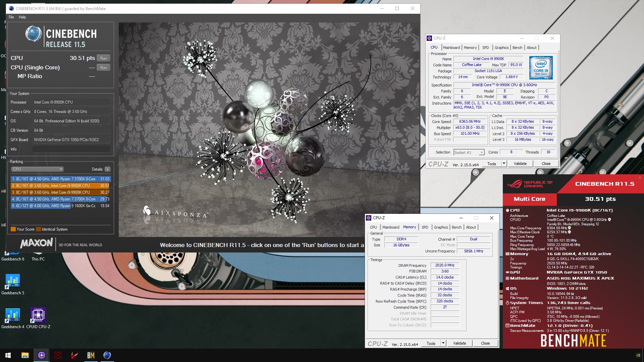Click Max Effective Clock verified shield icon
644x362 pixels.
tap(569, 232)
